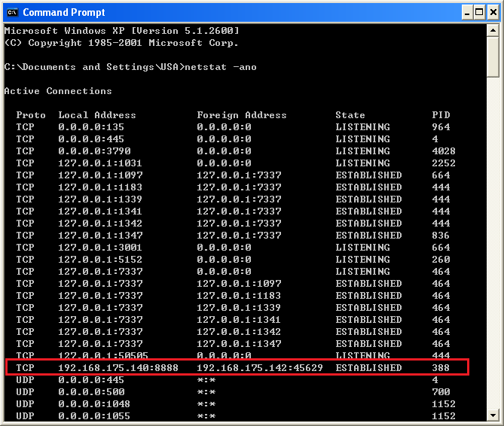Viewport: 504px width, 426px height.
Task: Click the PID column header
Action: click(x=441, y=115)
